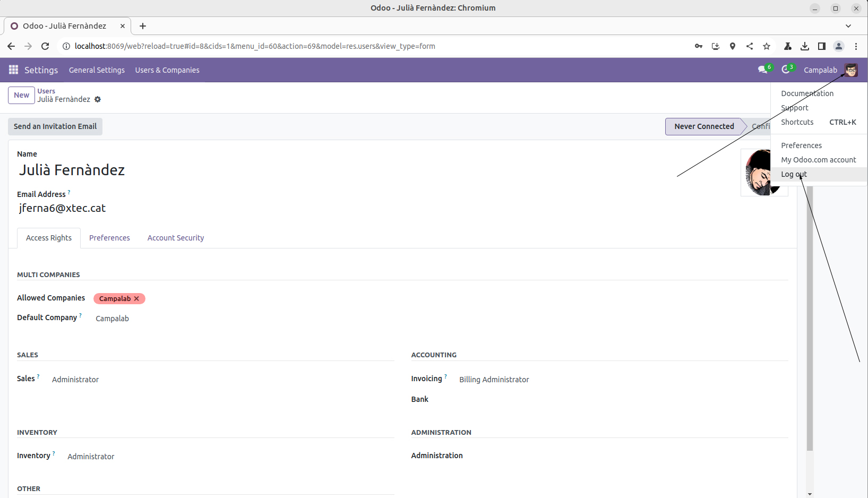Reload the page with browser refresh icon

(x=45, y=46)
